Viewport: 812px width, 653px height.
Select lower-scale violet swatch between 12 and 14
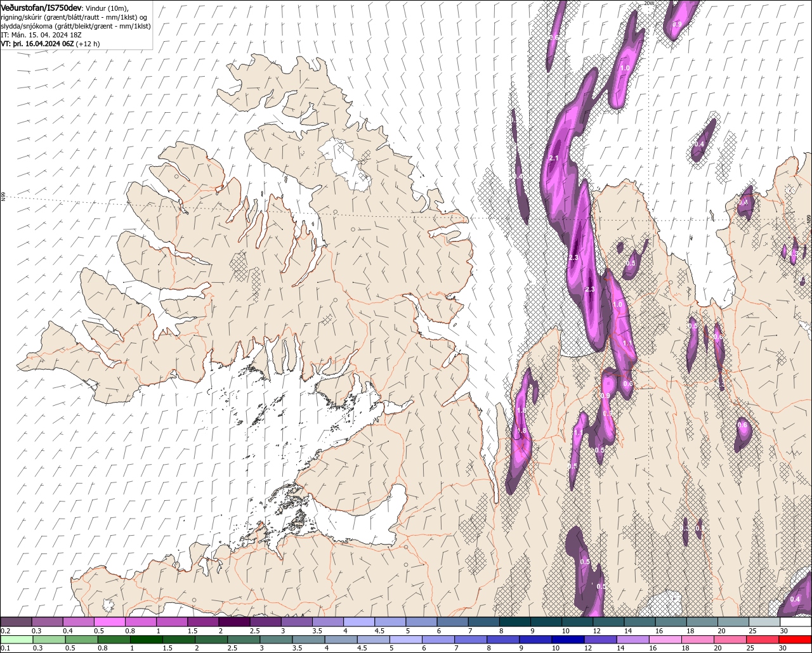(599, 639)
